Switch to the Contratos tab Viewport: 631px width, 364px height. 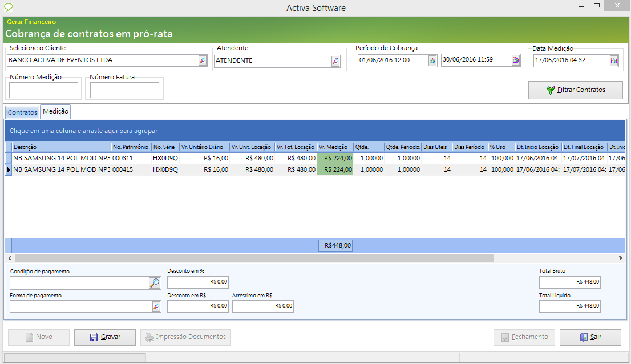click(x=23, y=112)
